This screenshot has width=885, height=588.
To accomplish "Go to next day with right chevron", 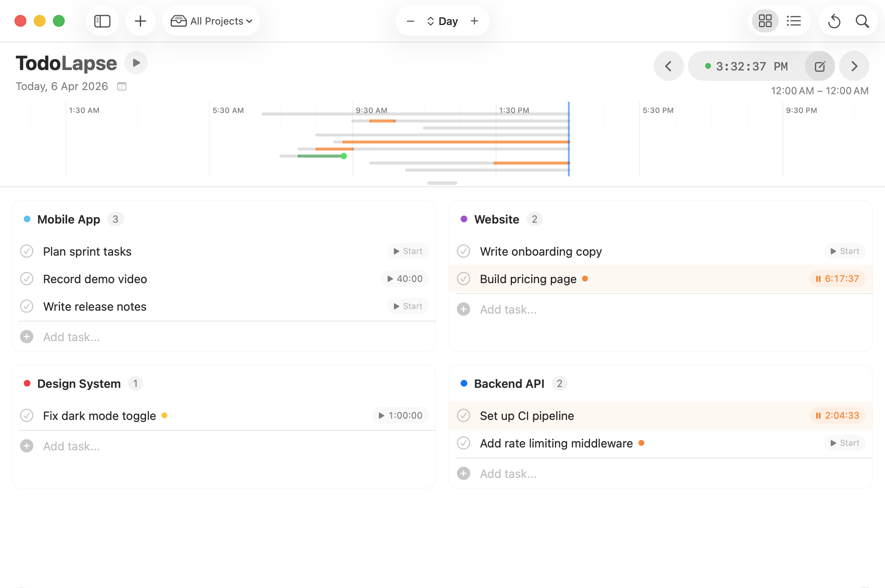I will coord(854,66).
